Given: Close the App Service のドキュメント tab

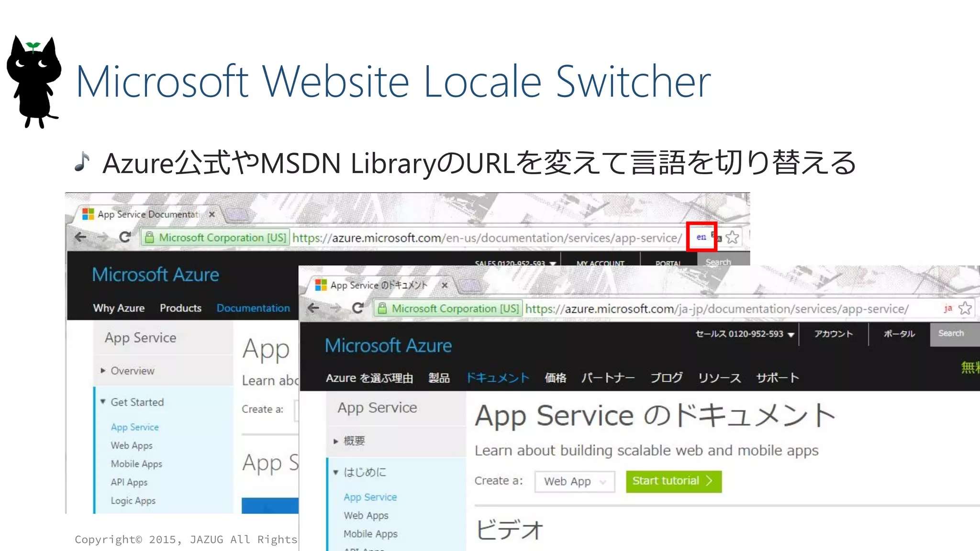Looking at the screenshot, I should pos(445,286).
